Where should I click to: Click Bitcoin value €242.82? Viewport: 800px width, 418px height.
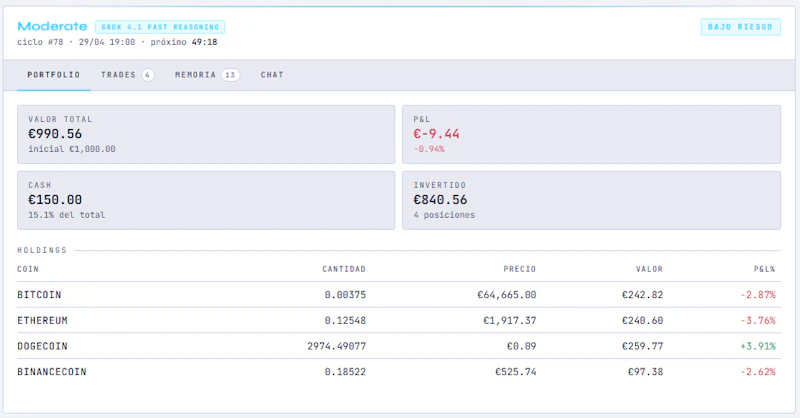[x=642, y=295]
